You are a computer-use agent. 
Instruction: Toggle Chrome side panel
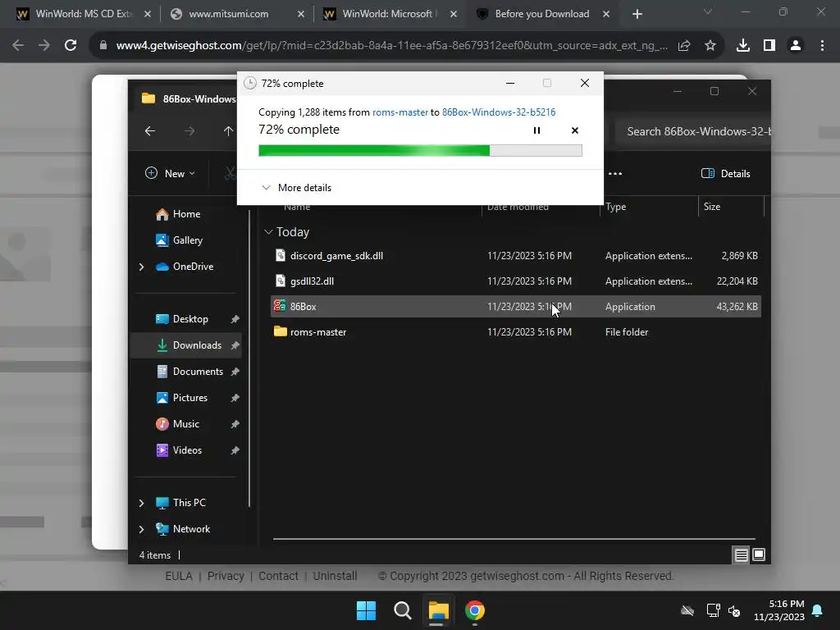(769, 46)
